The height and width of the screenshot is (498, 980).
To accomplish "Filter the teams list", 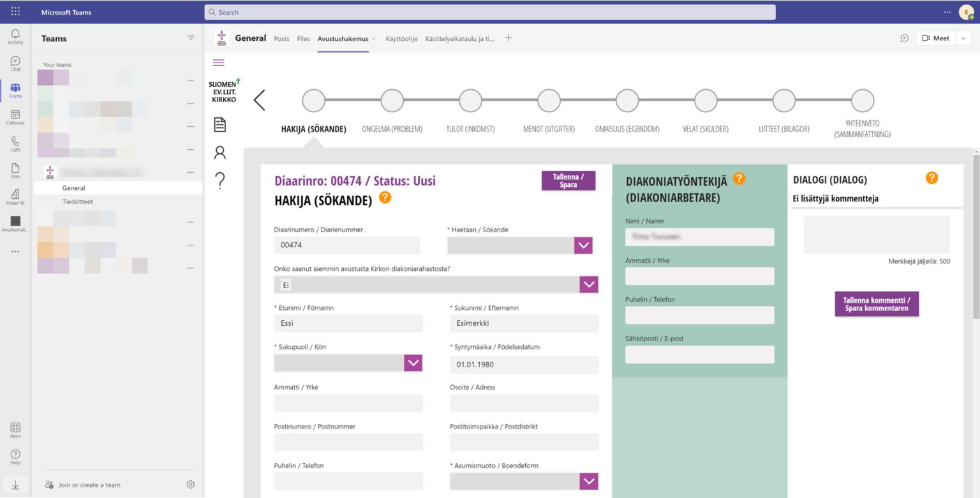I will (191, 38).
